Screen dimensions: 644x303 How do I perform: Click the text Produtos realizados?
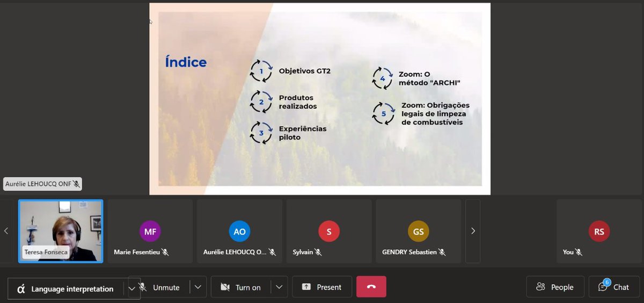(298, 102)
